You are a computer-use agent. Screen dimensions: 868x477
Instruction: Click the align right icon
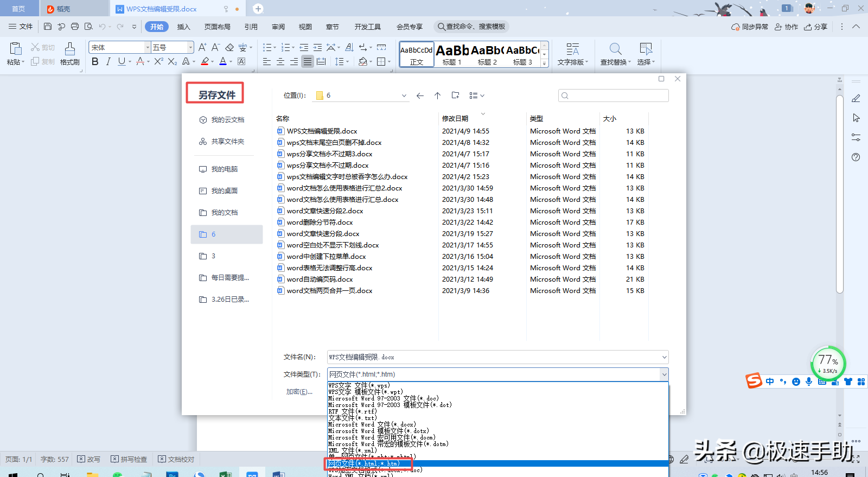coord(294,62)
